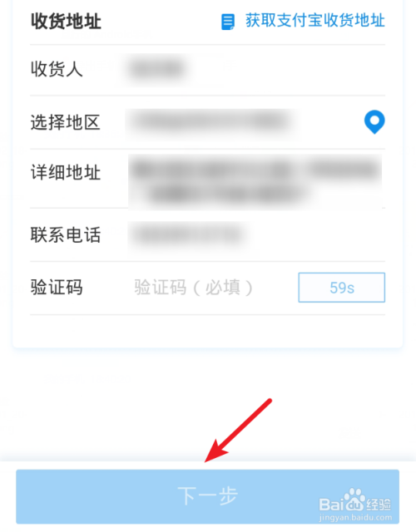Click the 收货地址 section heading
The image size is (416, 532).
coord(66,22)
